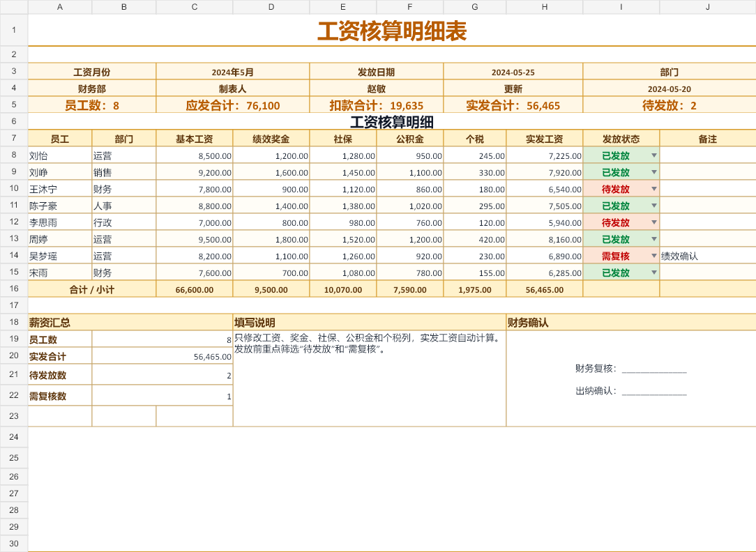This screenshot has height=552, width=756.
Task: Click the 财务部 cell
Action: coord(92,89)
